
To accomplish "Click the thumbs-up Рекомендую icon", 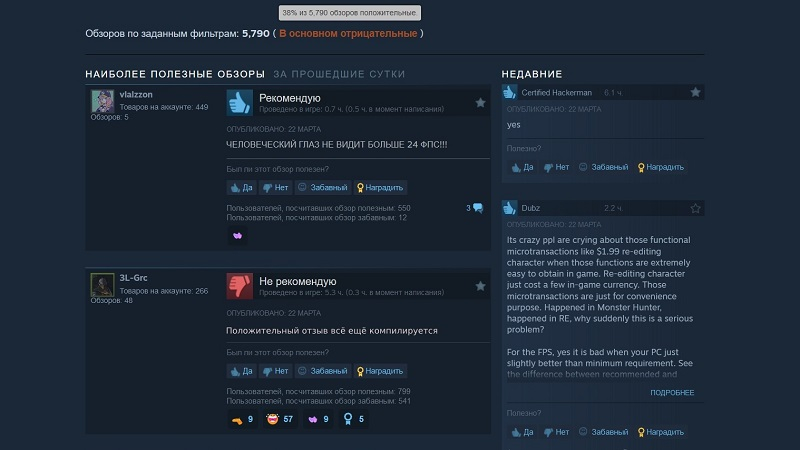I will click(240, 103).
